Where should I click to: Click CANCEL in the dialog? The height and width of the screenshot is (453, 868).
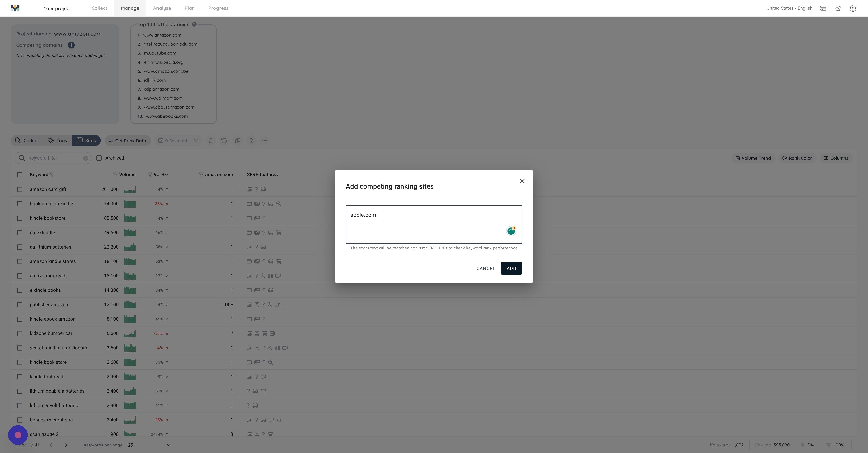click(486, 268)
